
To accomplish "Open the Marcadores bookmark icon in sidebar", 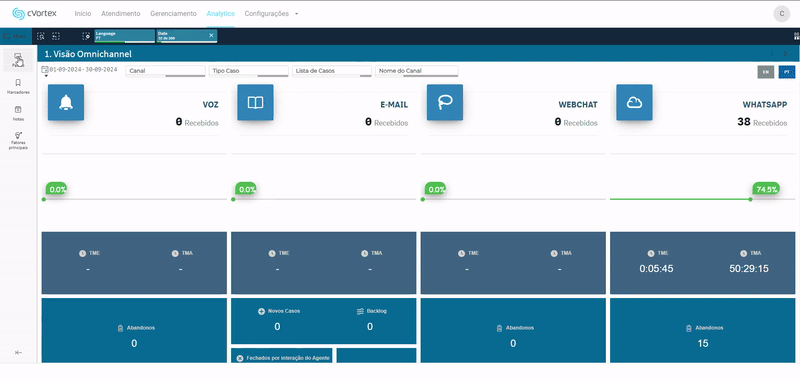I will 18,83.
